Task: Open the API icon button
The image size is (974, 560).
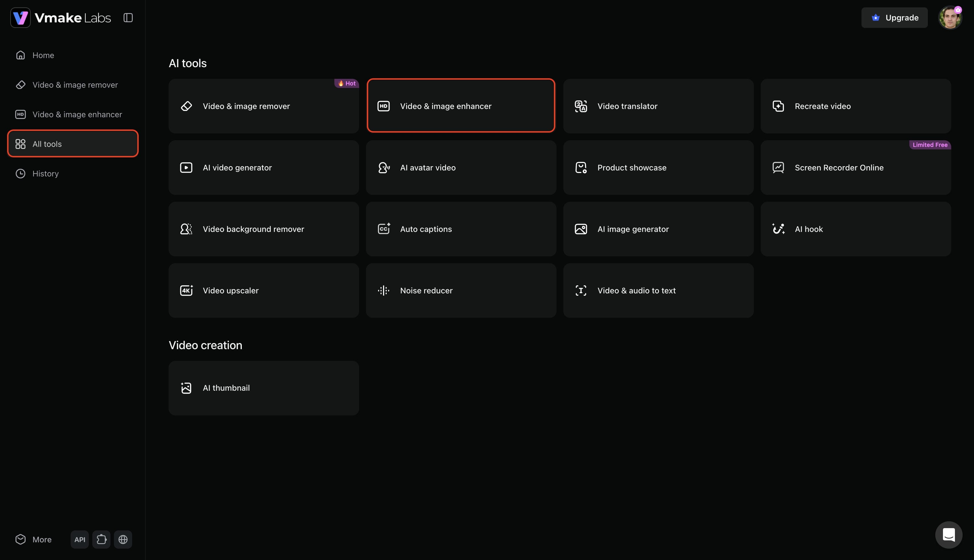Action: point(80,539)
